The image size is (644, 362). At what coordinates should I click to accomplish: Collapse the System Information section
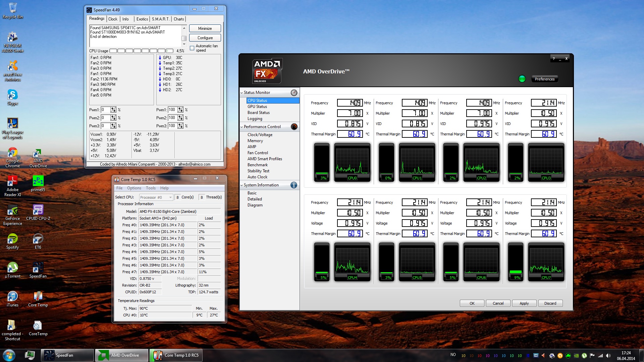click(241, 185)
